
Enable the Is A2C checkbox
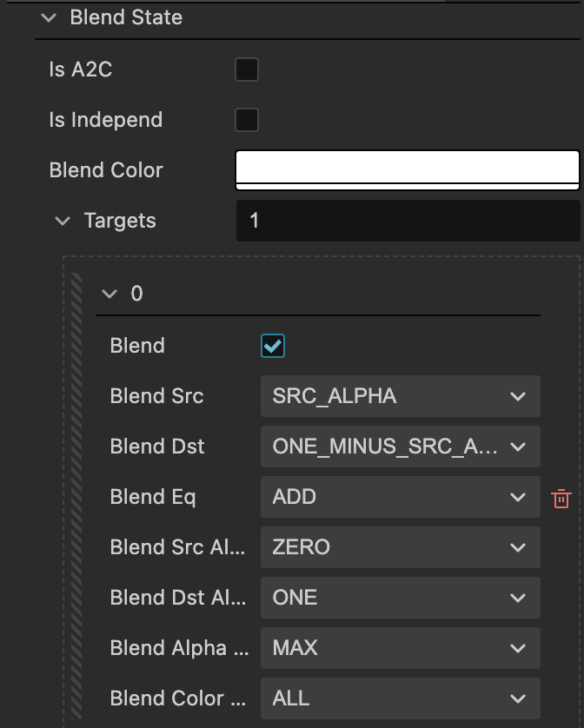247,69
